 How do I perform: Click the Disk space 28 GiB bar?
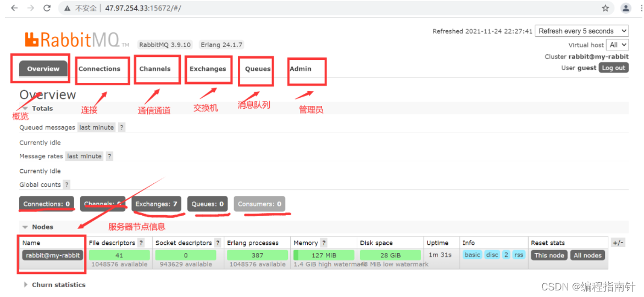390,255
